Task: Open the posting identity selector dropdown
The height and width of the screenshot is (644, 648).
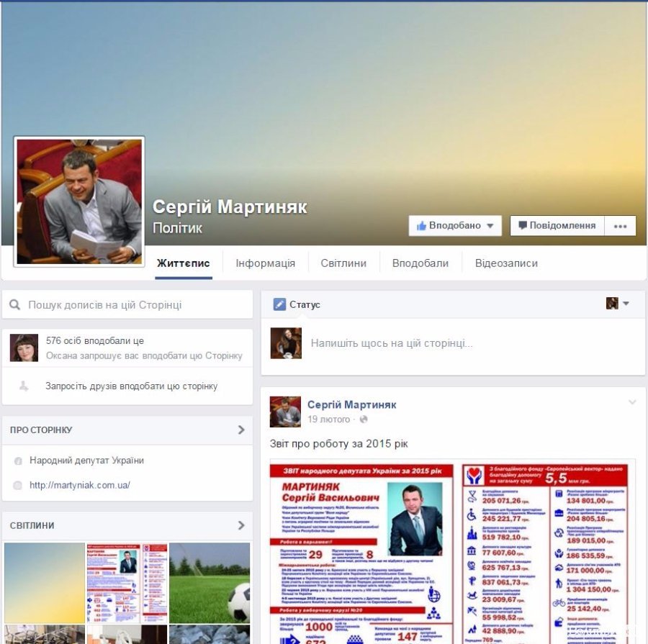Action: [617, 304]
